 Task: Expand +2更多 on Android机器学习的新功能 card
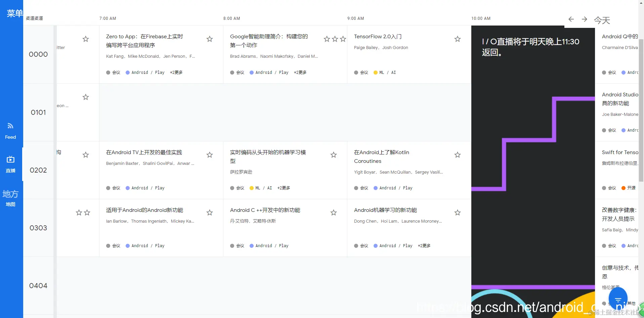(424, 245)
